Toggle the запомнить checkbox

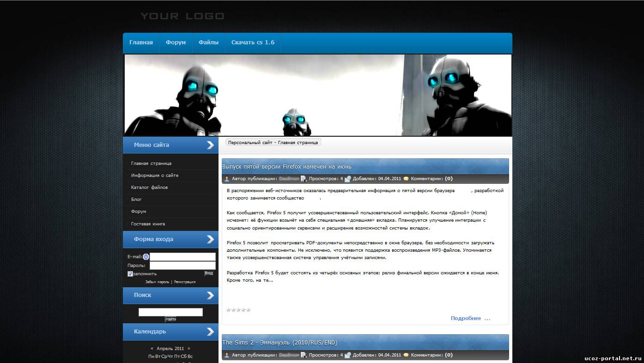[x=130, y=274]
